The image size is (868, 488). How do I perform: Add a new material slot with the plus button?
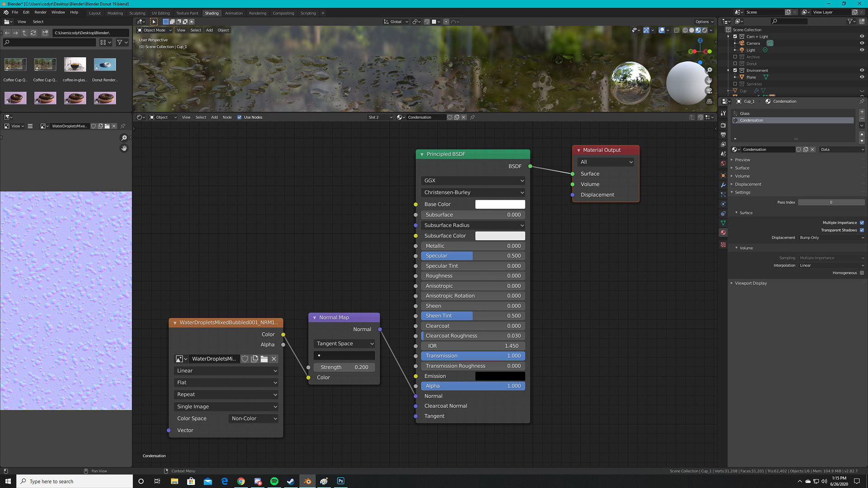point(862,111)
